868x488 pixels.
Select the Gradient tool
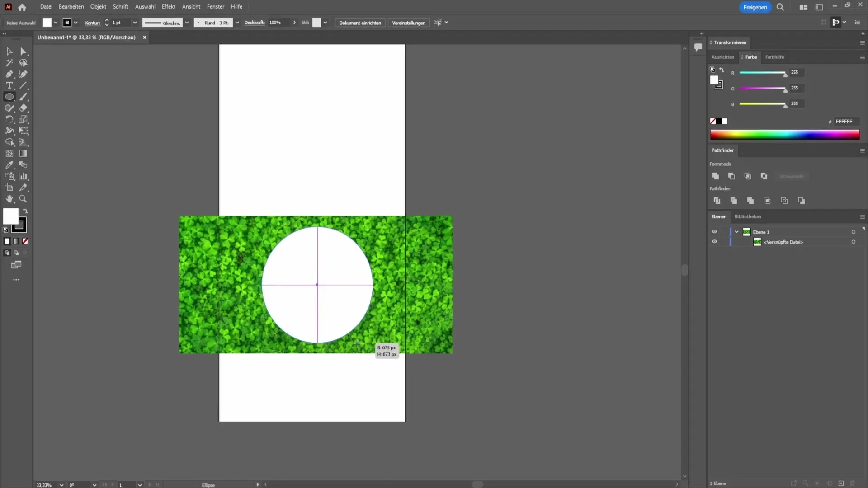point(23,154)
